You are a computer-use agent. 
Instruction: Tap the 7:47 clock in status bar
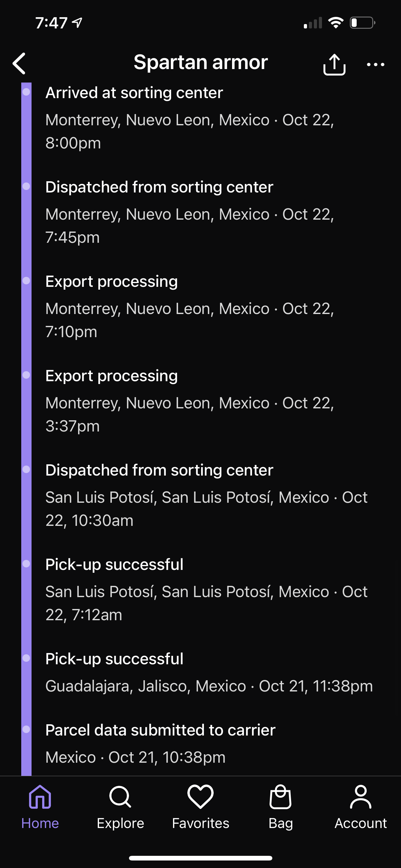(x=52, y=23)
